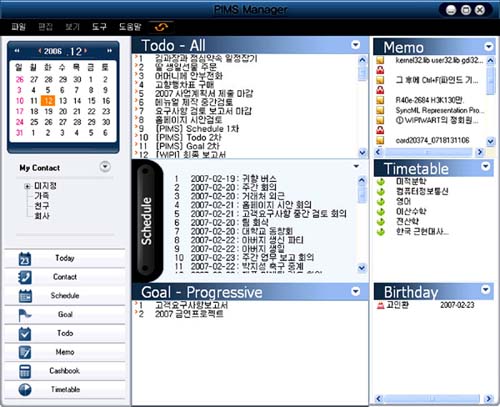Click Todo list scrollbar down arrow
500x407 pixels.
point(362,152)
